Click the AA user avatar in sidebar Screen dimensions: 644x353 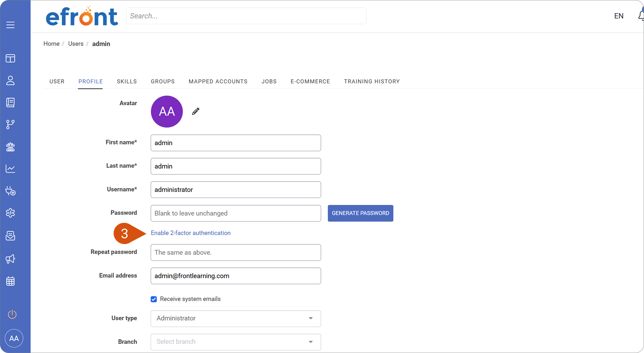pos(14,338)
